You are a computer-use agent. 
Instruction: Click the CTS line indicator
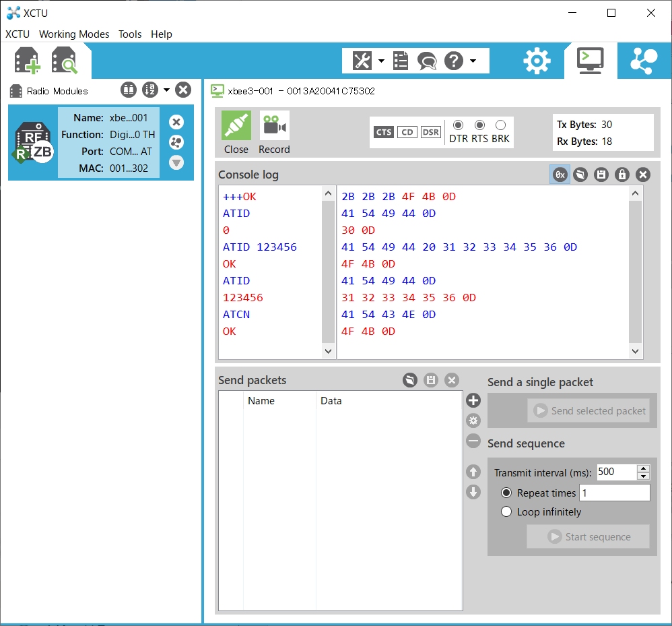click(384, 132)
